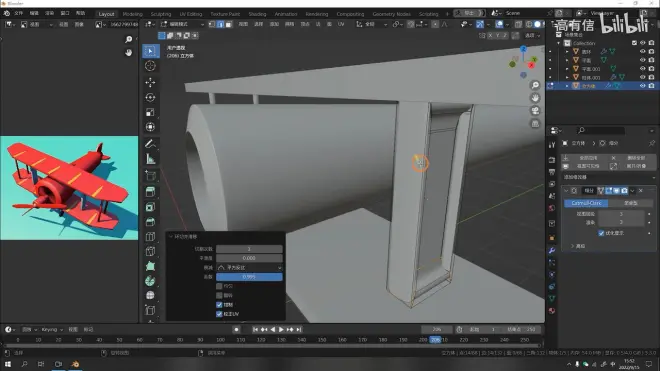Uncheck the third checked loop-cut option checkbox
The image size is (660, 371).
coord(219,304)
